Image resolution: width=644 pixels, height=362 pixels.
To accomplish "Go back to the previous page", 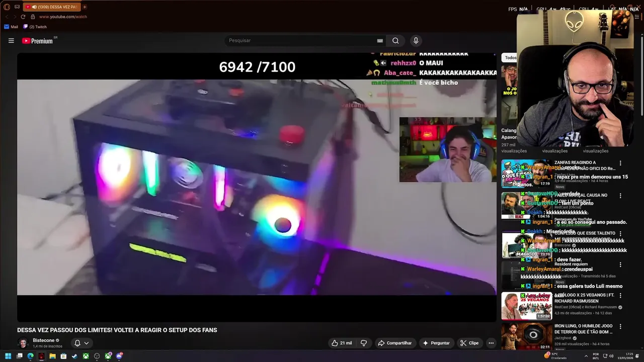I will coord(7,17).
